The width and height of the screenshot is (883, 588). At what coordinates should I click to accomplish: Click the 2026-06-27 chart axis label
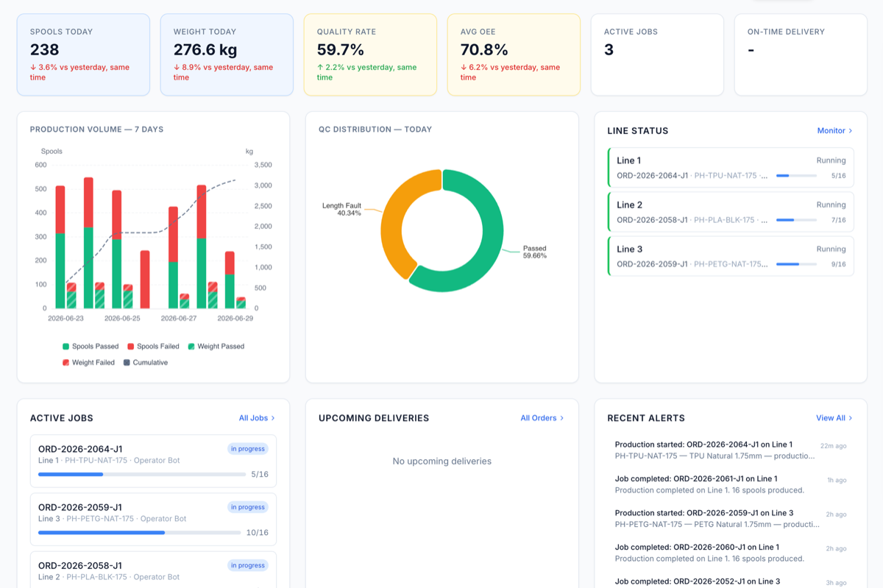pyautogui.click(x=179, y=319)
